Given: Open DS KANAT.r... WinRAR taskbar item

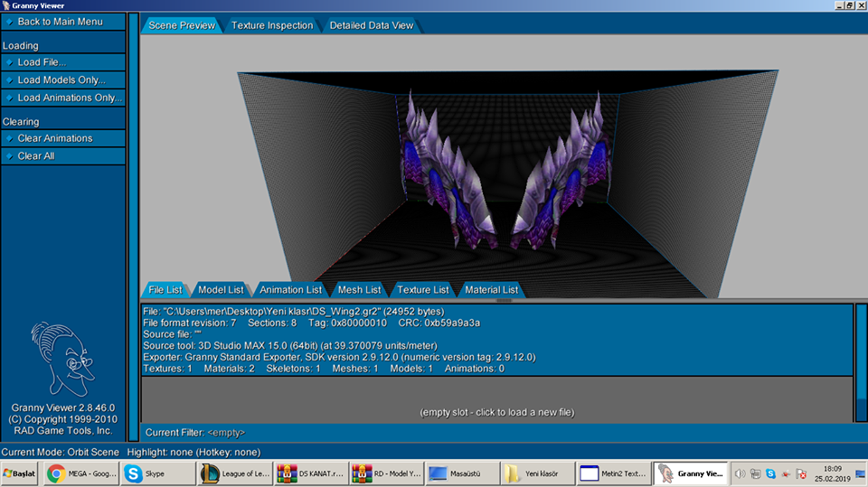Looking at the screenshot, I should [x=311, y=473].
